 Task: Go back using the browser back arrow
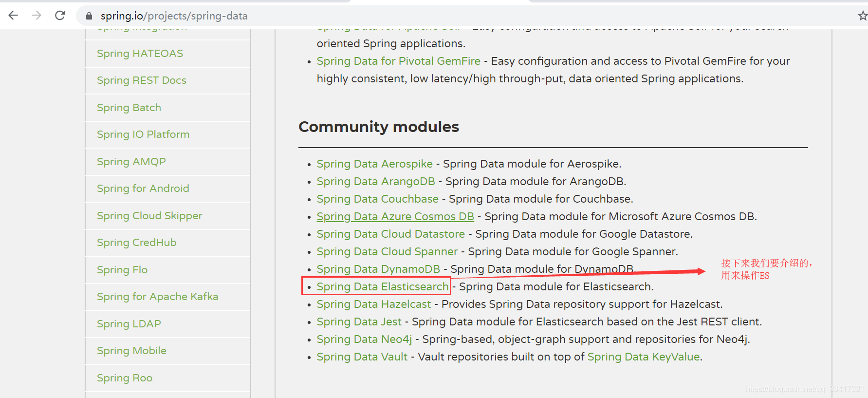(x=13, y=16)
